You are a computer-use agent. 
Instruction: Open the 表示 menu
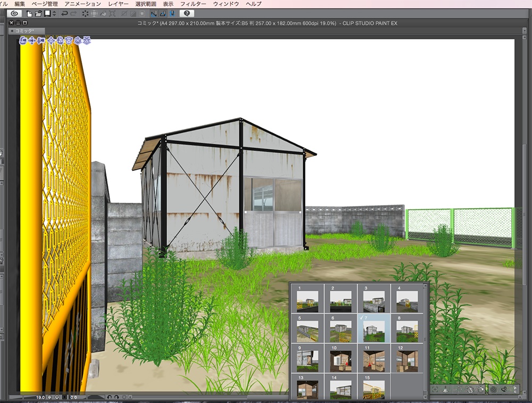point(168,4)
